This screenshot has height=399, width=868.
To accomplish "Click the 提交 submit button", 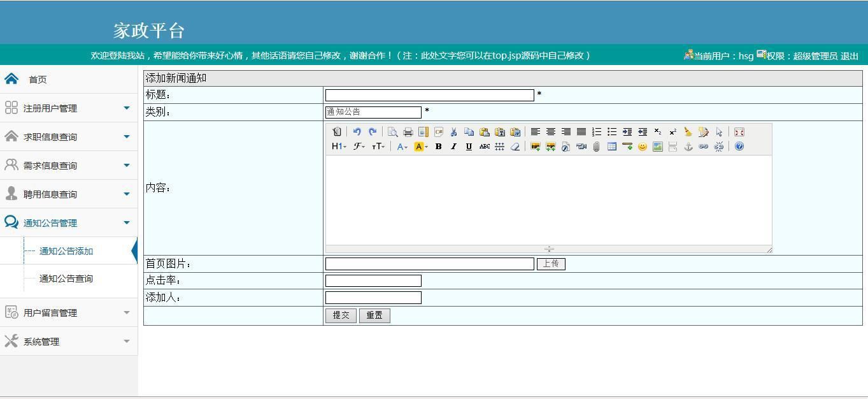I will pos(341,316).
